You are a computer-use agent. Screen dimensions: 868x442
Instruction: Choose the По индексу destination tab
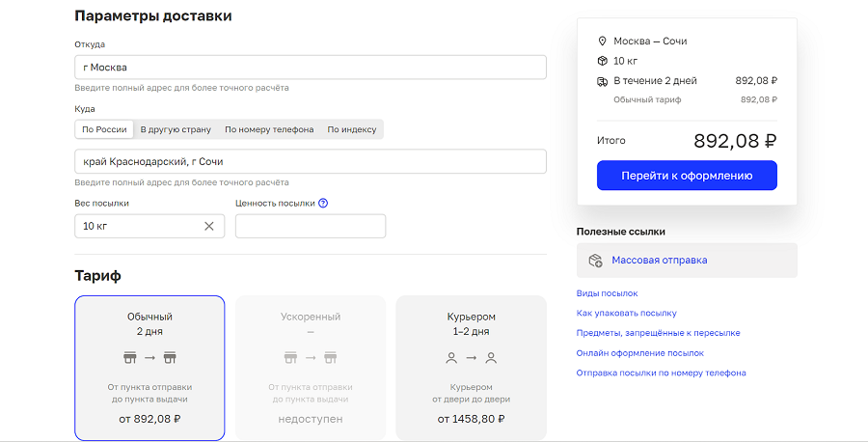point(351,129)
